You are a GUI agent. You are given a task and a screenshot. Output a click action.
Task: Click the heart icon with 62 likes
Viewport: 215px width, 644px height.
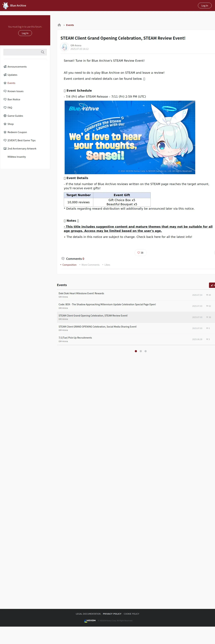(x=207, y=306)
